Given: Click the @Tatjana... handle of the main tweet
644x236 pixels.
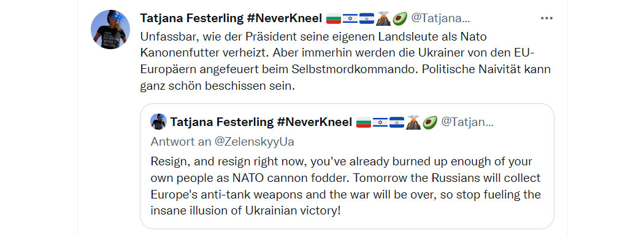Looking at the screenshot, I should [440, 18].
